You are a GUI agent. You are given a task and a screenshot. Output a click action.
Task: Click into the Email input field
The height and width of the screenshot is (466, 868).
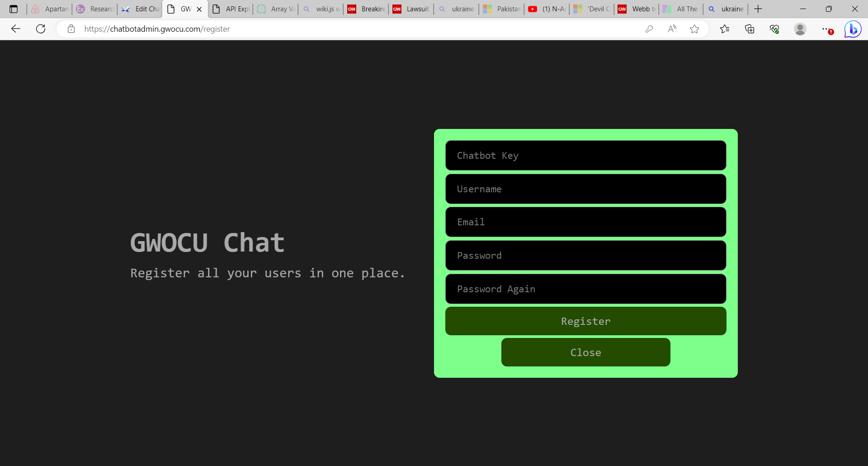click(x=585, y=222)
